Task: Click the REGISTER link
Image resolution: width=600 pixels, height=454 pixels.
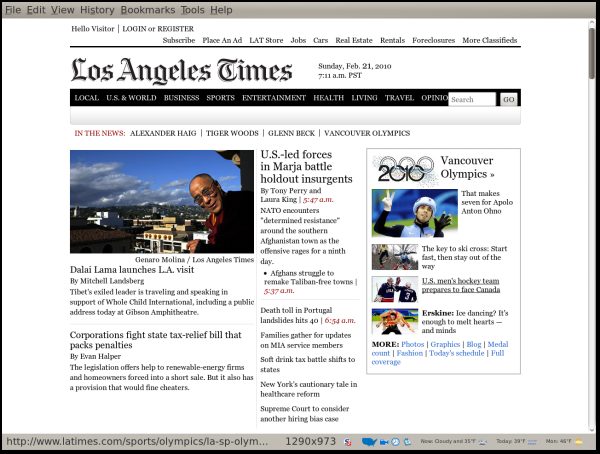Action: point(176,29)
